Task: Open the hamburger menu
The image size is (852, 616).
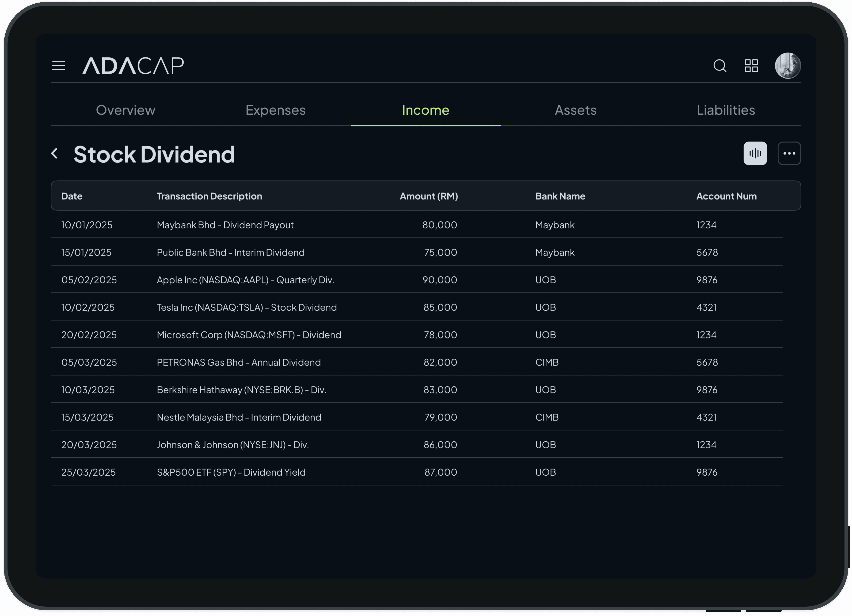Action: 58,66
